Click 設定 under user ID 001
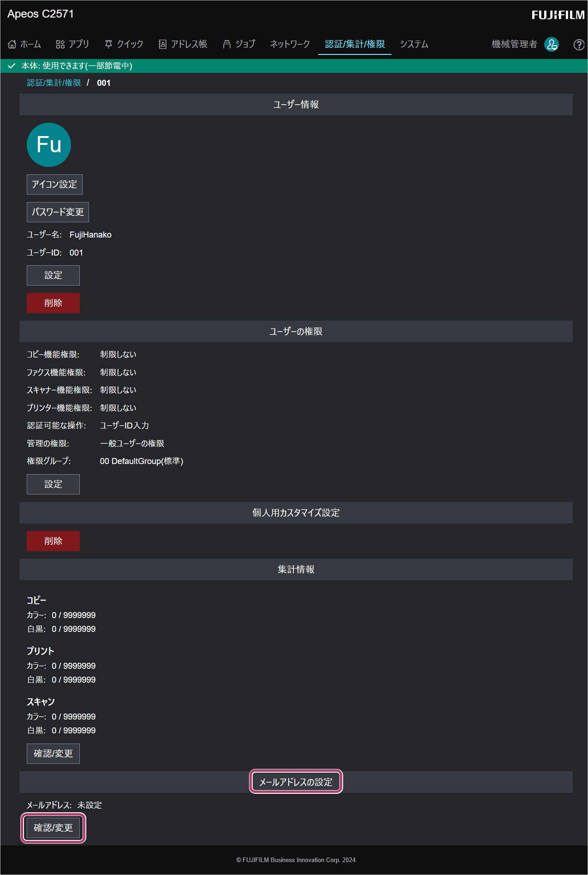The height and width of the screenshot is (875, 588). coord(53,275)
